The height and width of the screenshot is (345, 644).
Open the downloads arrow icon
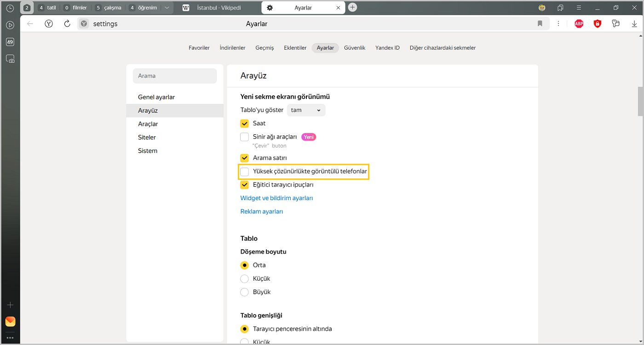(x=634, y=24)
